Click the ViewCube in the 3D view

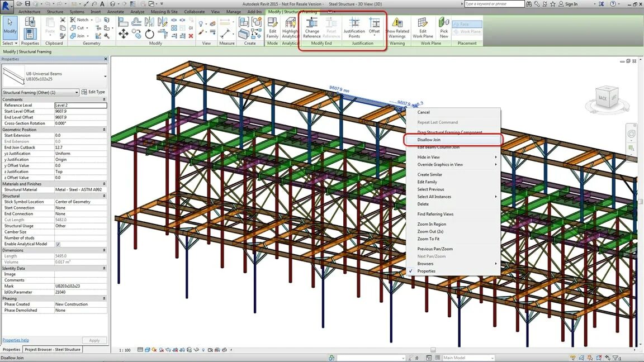click(607, 98)
